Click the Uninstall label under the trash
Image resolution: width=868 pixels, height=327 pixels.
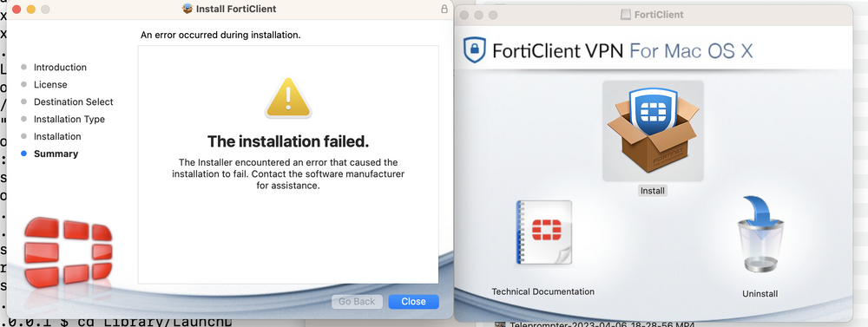pyautogui.click(x=760, y=294)
